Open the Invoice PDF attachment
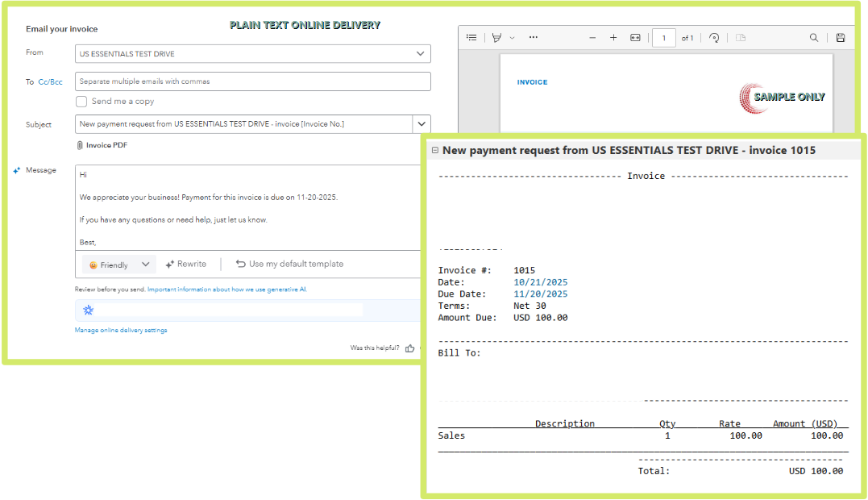868x500 pixels. [x=107, y=145]
